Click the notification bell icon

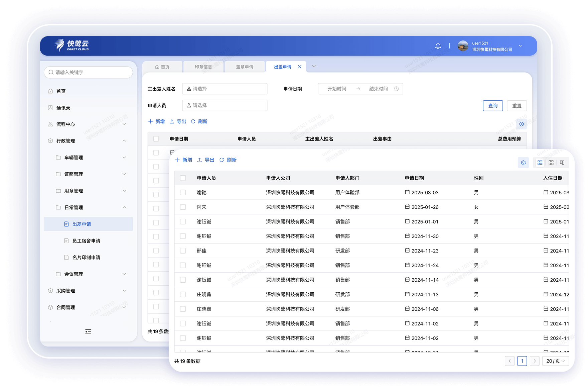click(438, 46)
